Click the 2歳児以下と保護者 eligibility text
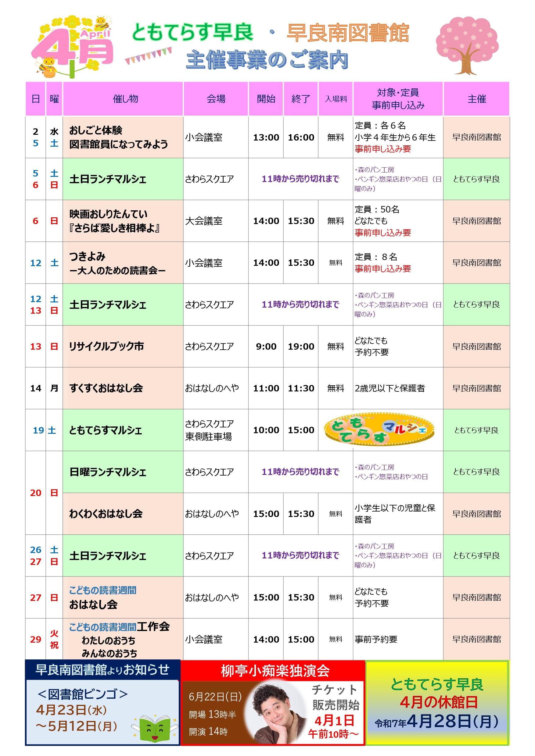 [x=390, y=388]
